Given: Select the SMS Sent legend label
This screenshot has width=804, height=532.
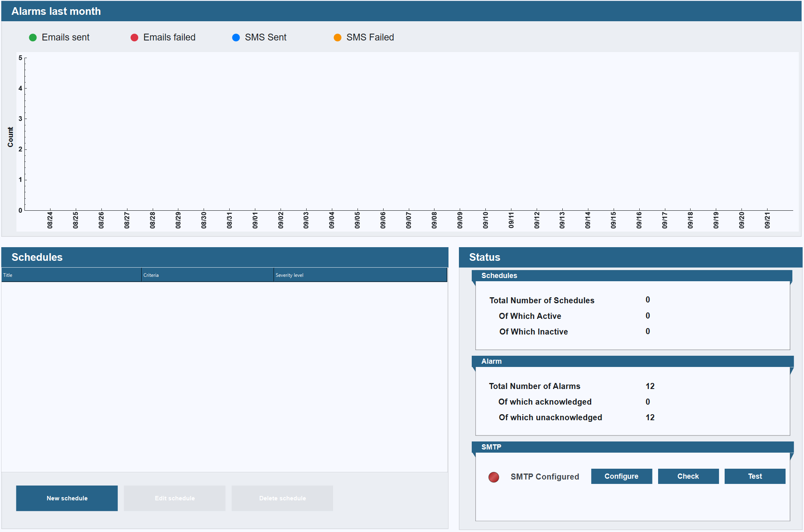Looking at the screenshot, I should click(265, 37).
